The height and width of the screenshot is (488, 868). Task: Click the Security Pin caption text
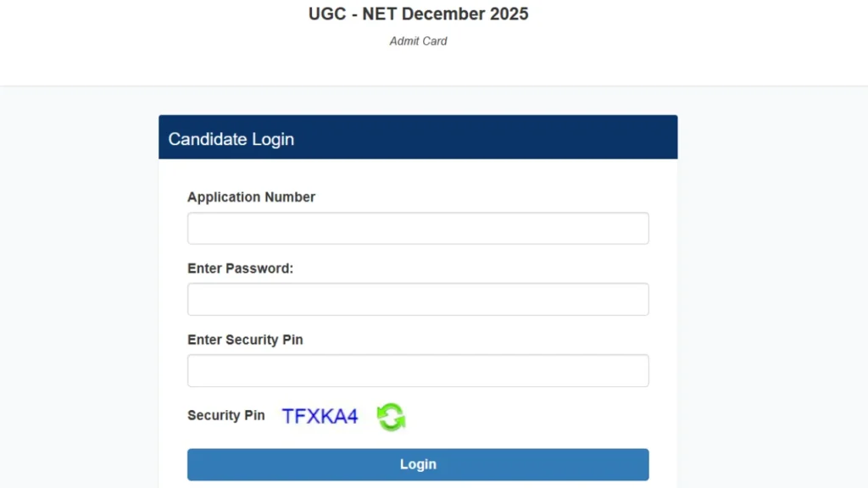point(226,415)
